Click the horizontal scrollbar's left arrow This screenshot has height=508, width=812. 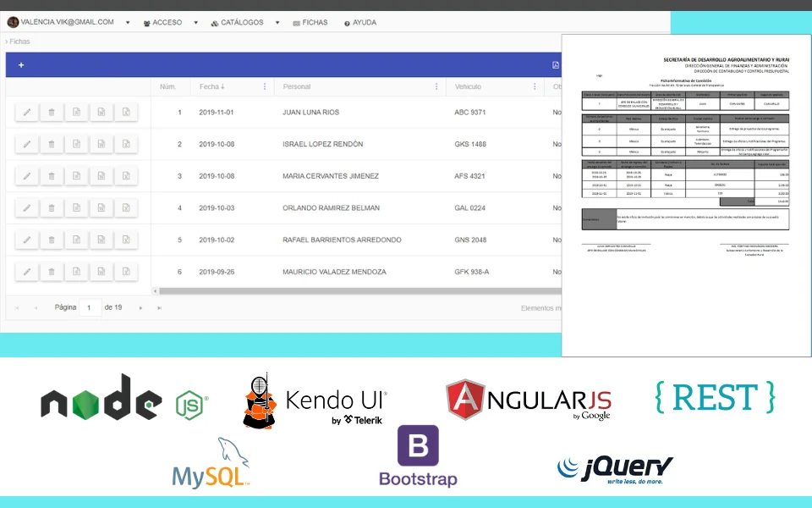point(156,291)
